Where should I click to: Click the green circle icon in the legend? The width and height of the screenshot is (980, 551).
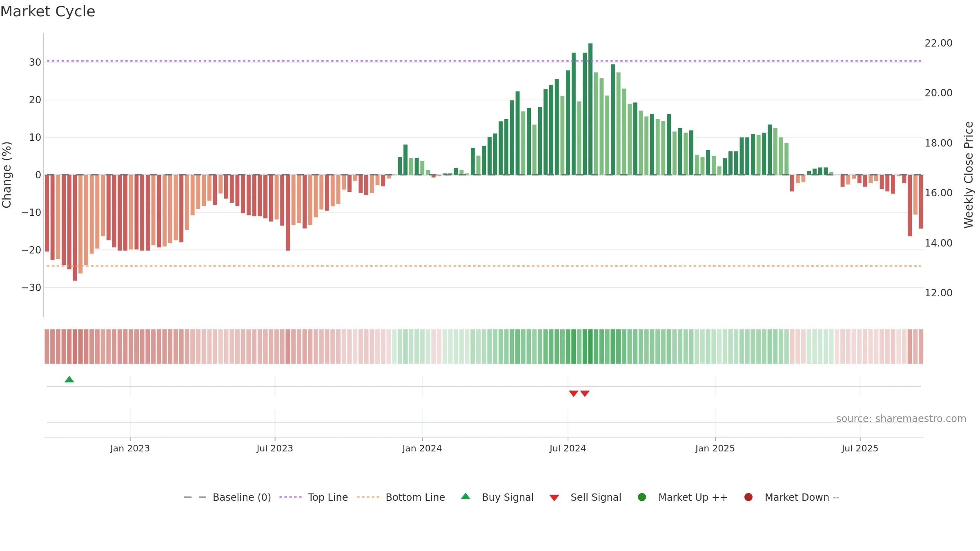point(642,497)
